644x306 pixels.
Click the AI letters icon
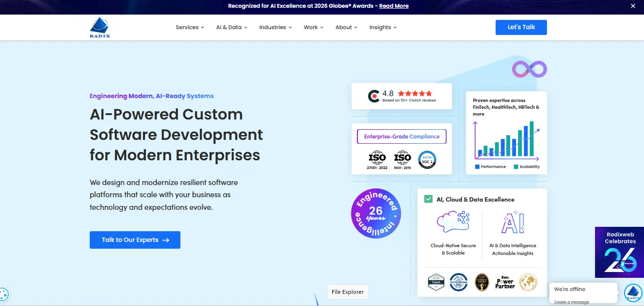[513, 222]
